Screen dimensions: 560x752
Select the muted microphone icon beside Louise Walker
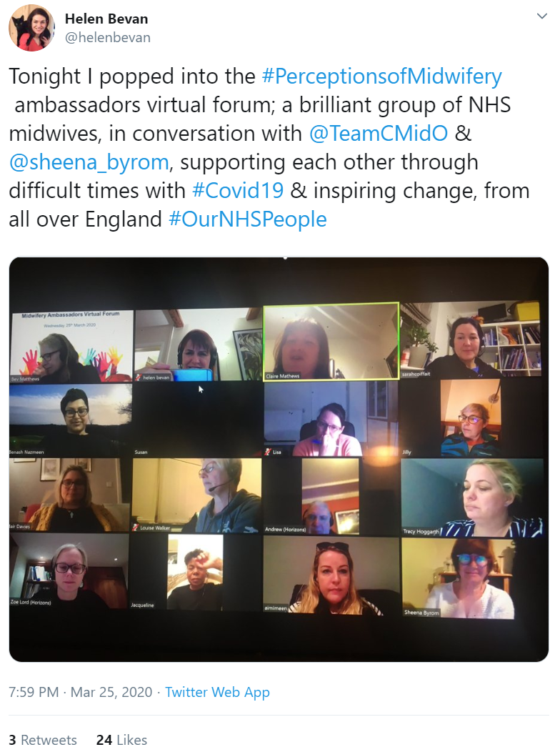136,528
